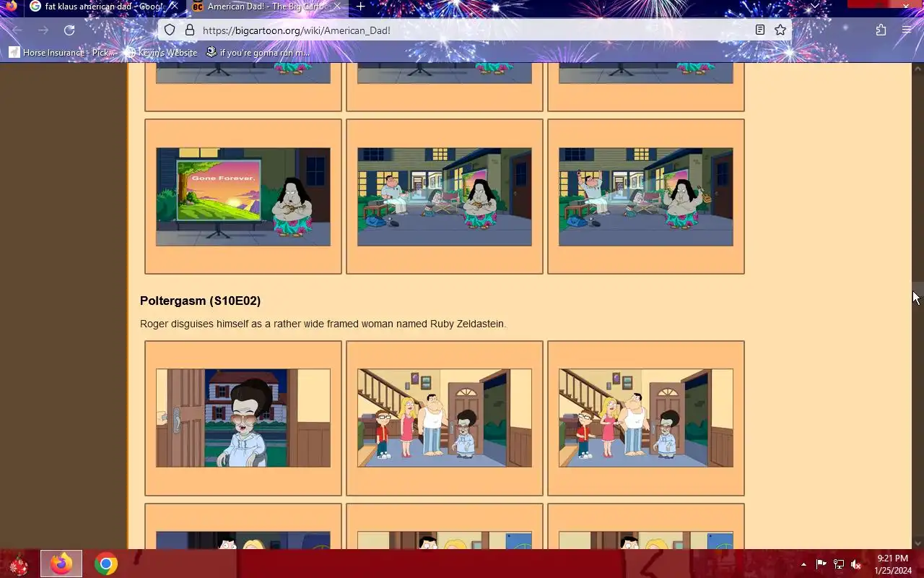
Task: Switch to the 'fat klaus american dad' Google tab
Action: tap(104, 7)
